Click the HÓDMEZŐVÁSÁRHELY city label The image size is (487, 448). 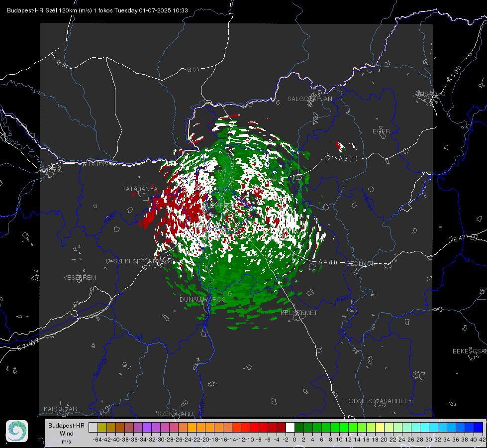378,401
